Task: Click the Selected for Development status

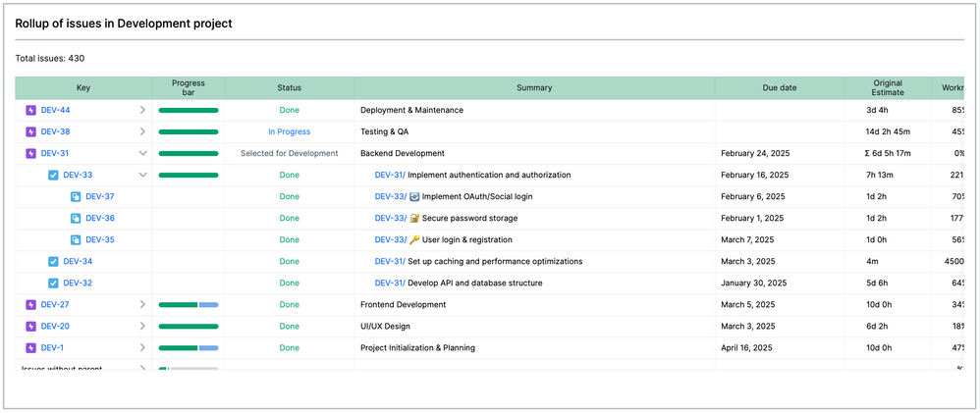Action: pos(290,153)
